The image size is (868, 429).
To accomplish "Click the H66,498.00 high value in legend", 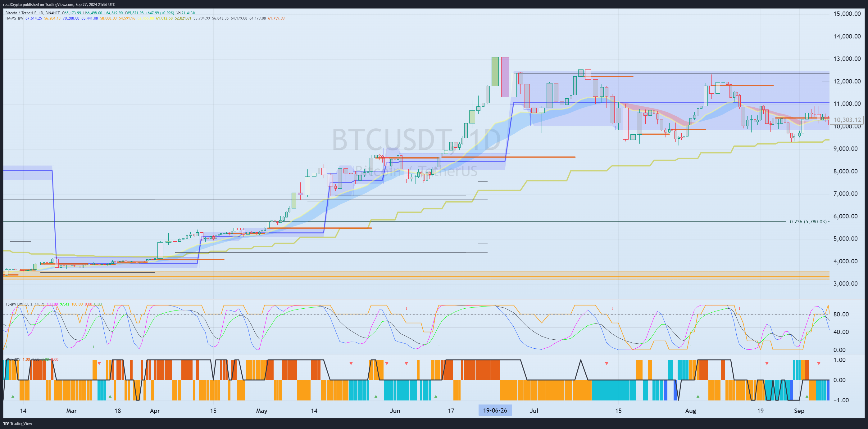I will 93,13.
